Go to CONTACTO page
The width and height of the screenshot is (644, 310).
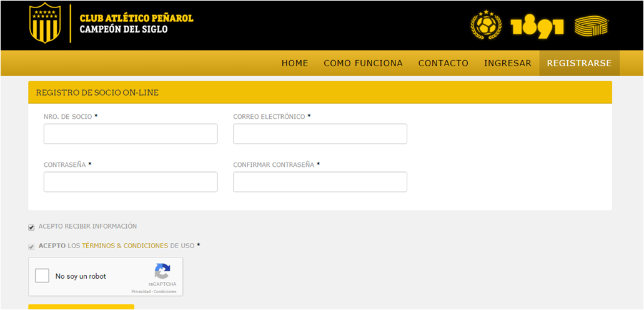tap(443, 63)
